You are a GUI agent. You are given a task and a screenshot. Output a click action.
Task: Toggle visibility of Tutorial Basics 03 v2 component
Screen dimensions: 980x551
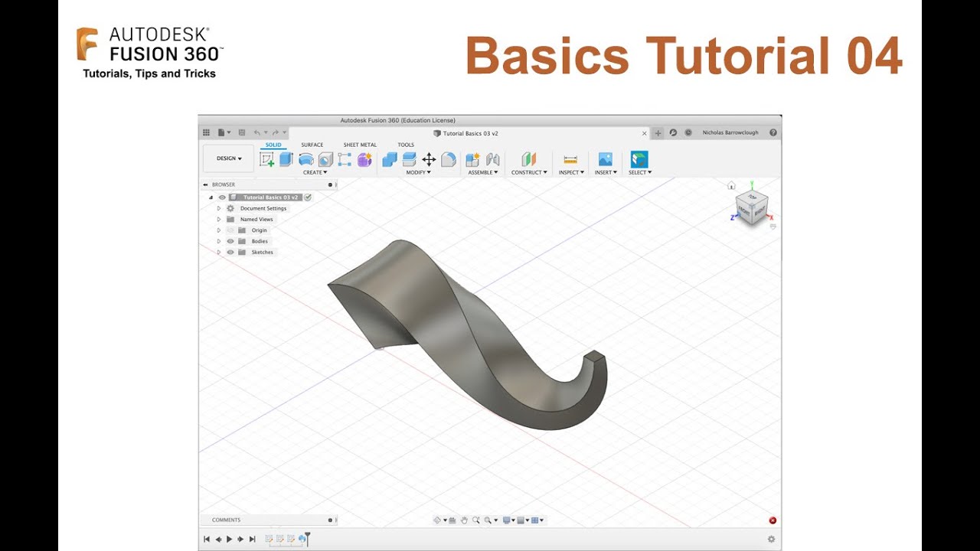click(222, 197)
